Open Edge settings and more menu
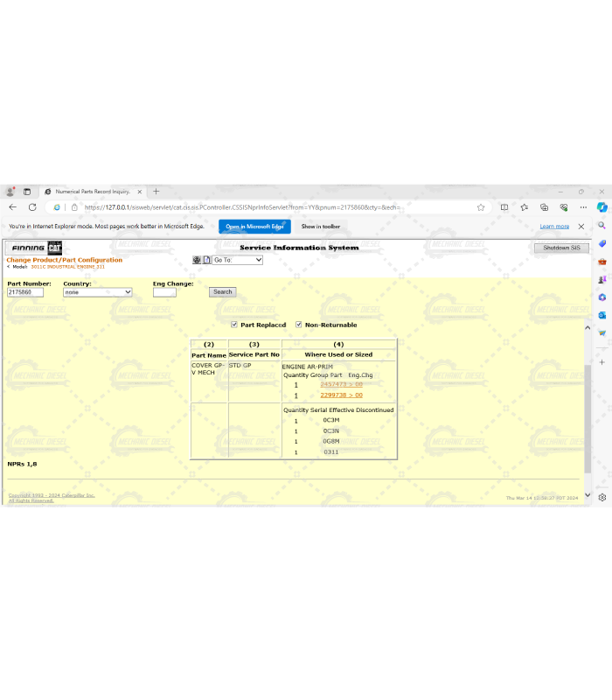The image size is (612, 700). (x=582, y=207)
